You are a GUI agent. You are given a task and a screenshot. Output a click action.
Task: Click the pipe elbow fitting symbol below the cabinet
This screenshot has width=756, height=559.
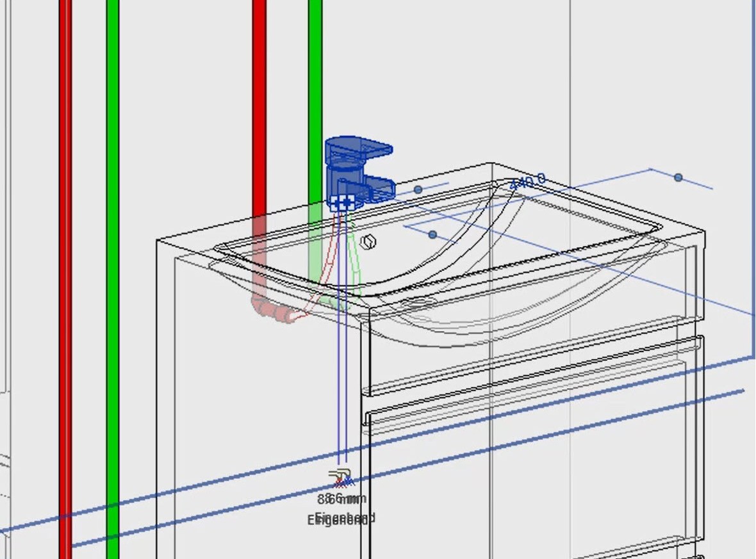[x=340, y=473]
